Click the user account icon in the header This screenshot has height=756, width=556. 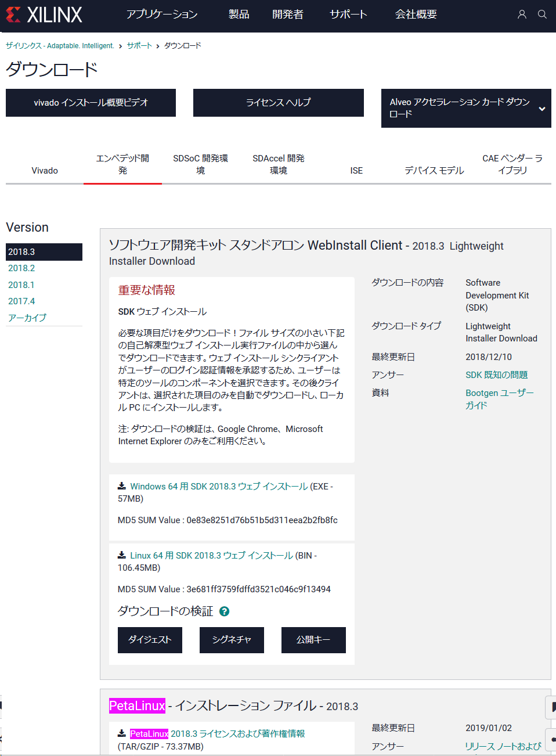[521, 15]
